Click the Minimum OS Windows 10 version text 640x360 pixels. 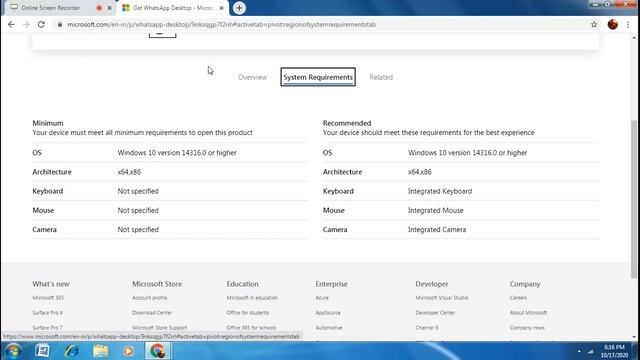point(177,153)
